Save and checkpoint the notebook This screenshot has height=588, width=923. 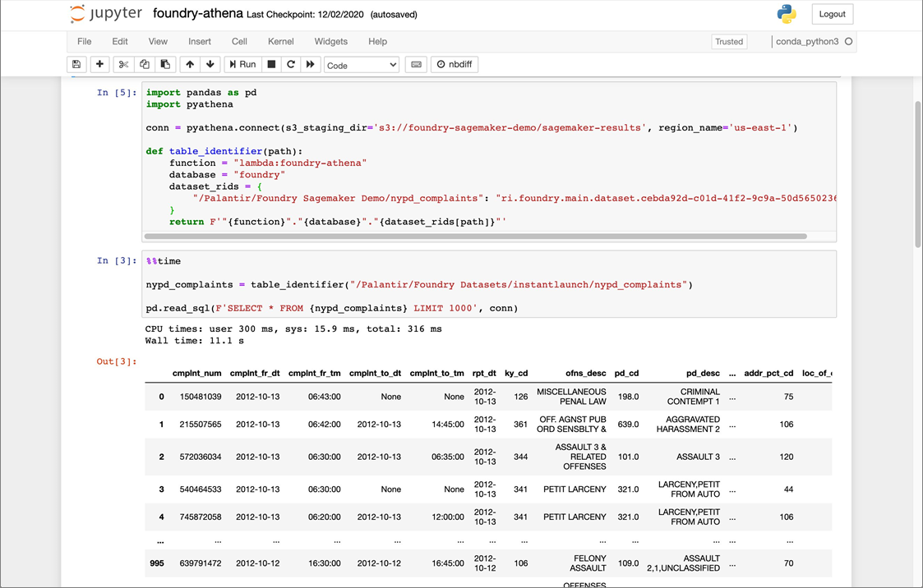pos(76,64)
